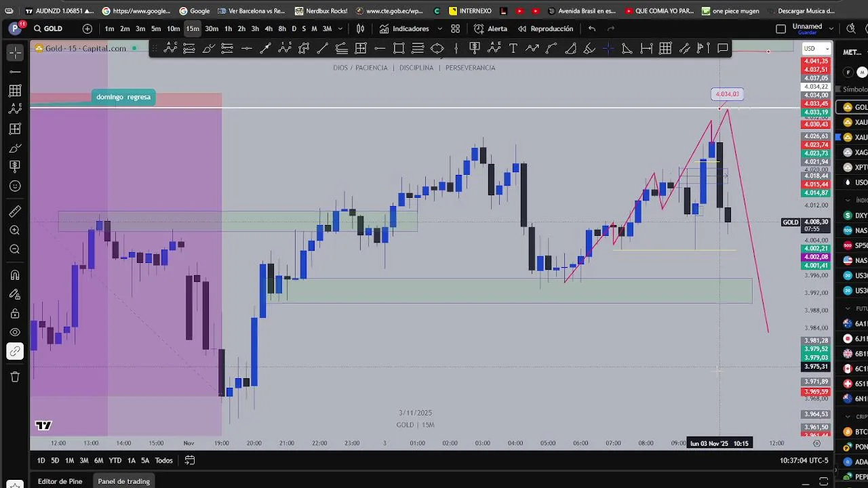Click the Alerta button
The image size is (868, 488).
coord(491,28)
